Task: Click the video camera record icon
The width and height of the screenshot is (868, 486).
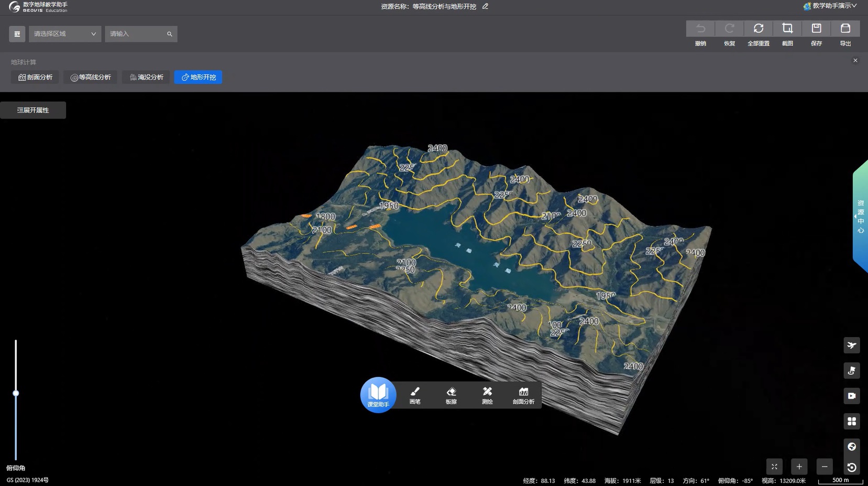Action: [852, 396]
